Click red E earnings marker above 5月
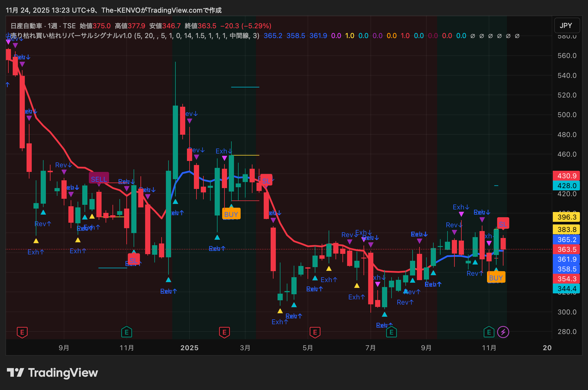Screen dimensions: 588x390 (315, 332)
